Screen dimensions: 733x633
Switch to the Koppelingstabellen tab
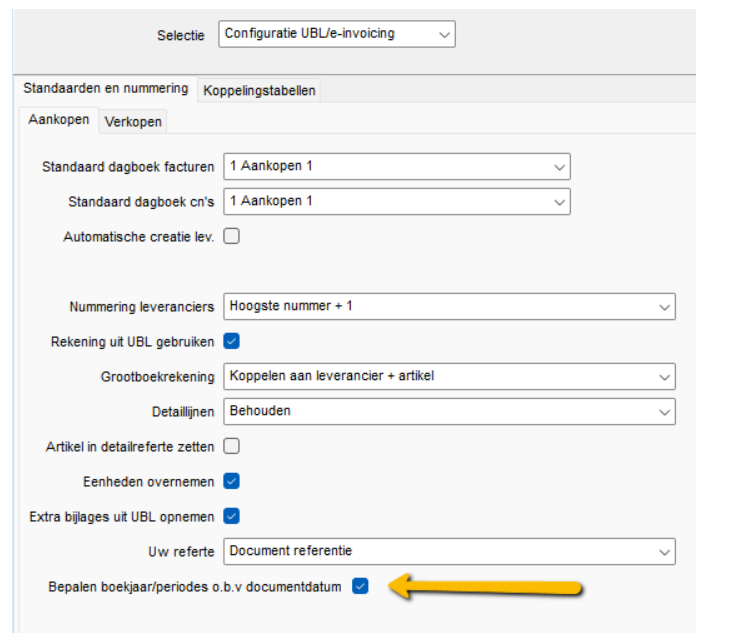(259, 91)
